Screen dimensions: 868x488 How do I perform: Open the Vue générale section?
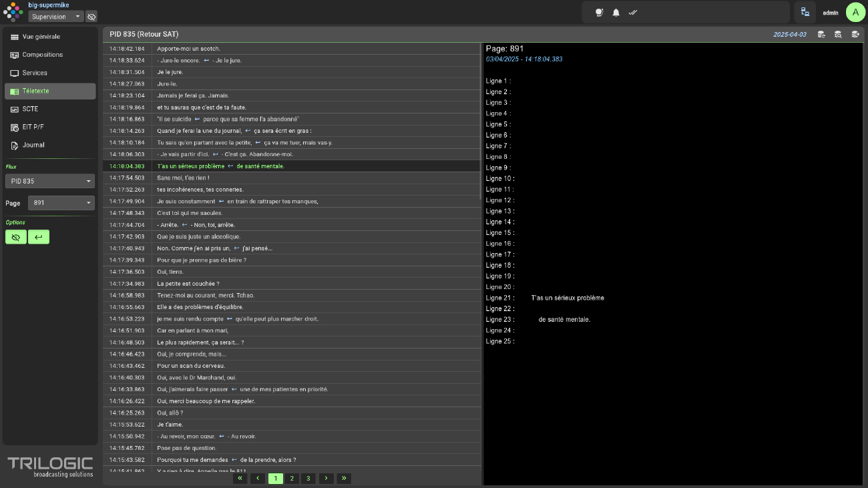pos(50,37)
